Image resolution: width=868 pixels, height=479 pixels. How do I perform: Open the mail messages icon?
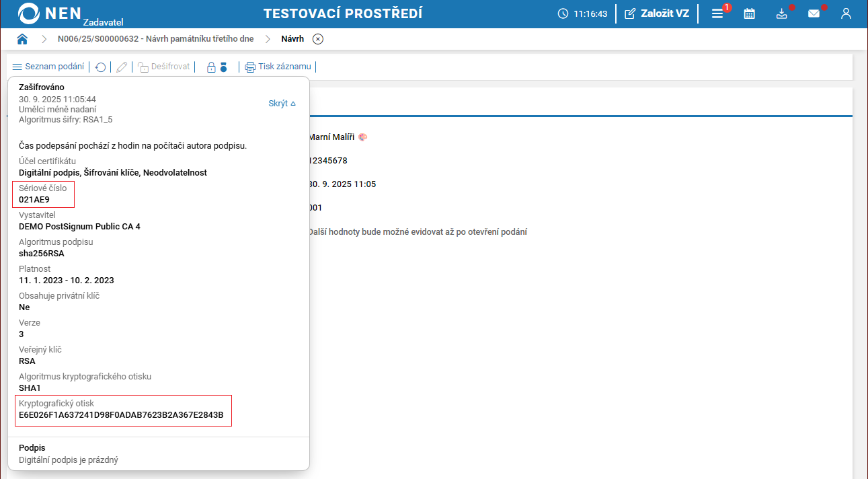[814, 13]
